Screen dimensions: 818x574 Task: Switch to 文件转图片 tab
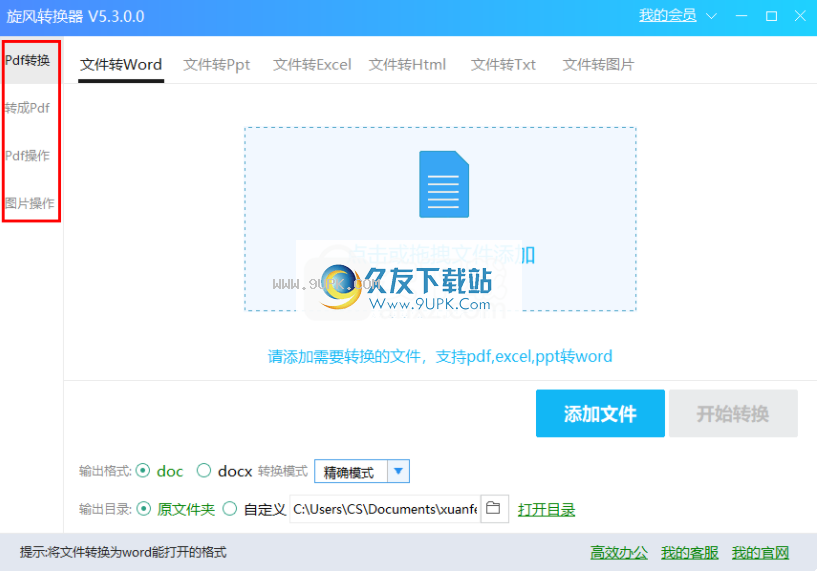point(598,65)
